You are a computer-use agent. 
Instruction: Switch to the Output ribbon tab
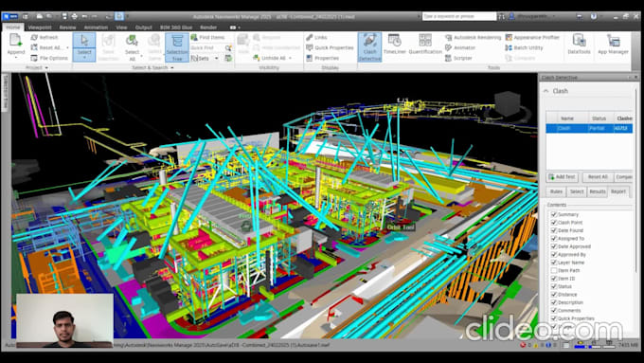click(x=144, y=27)
